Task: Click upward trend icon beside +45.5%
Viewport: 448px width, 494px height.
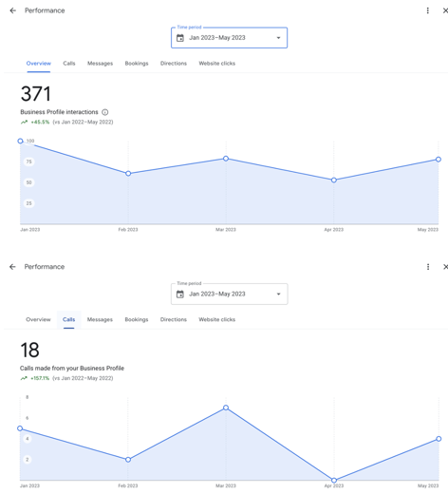Action: coord(24,122)
